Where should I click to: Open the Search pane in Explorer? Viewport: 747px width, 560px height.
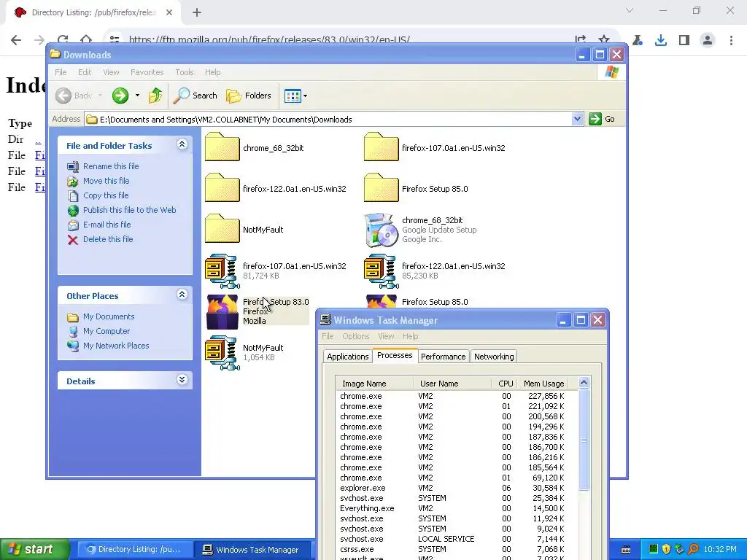(x=196, y=96)
